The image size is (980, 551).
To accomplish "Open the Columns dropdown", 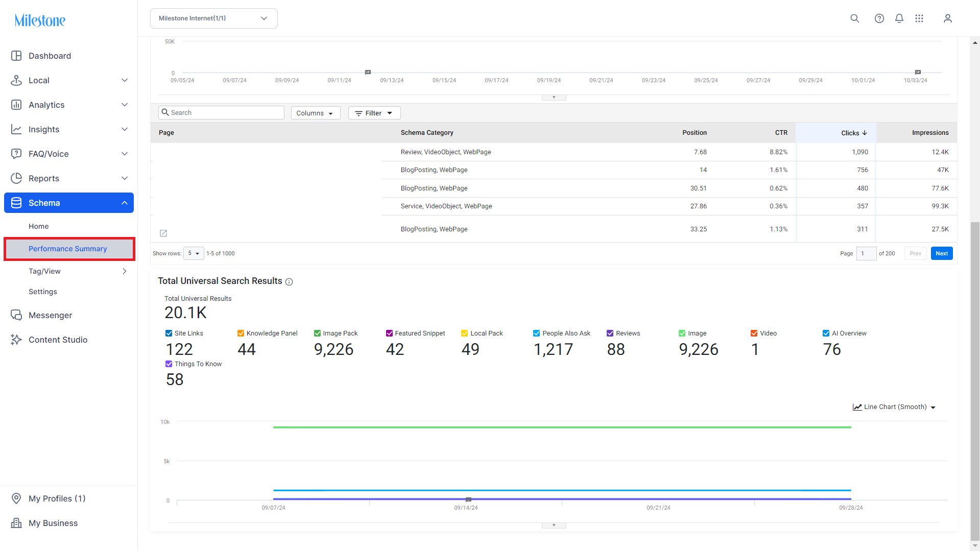I will coord(315,113).
